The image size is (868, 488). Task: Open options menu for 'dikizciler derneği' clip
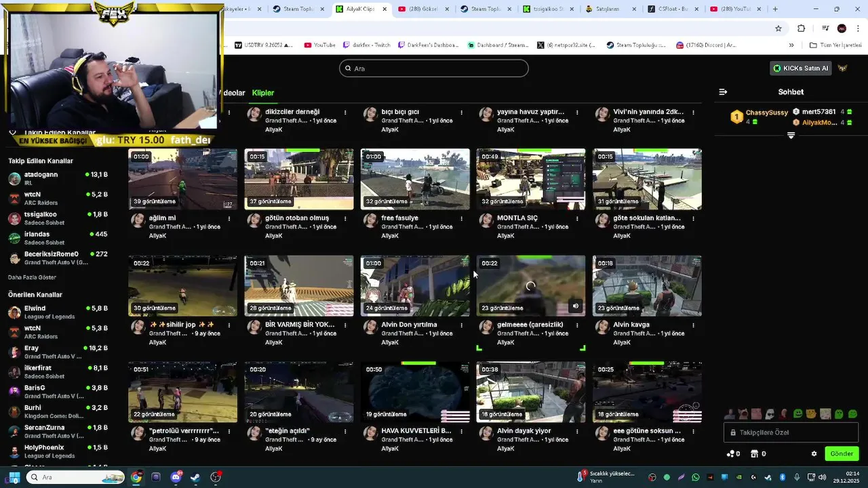(x=345, y=113)
